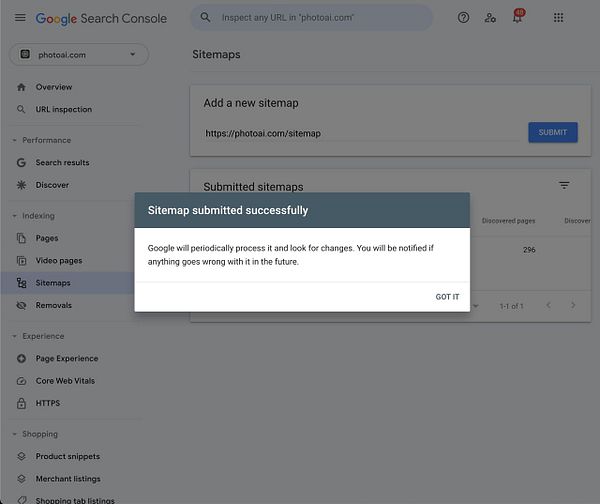Click the Sitemaps tree icon
The image size is (600, 504).
coord(21,283)
